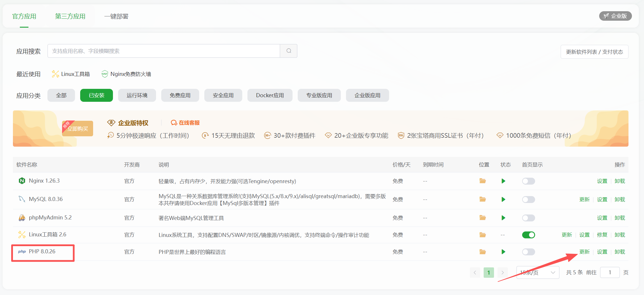Click the phpMyAdmin status play icon

click(x=503, y=218)
